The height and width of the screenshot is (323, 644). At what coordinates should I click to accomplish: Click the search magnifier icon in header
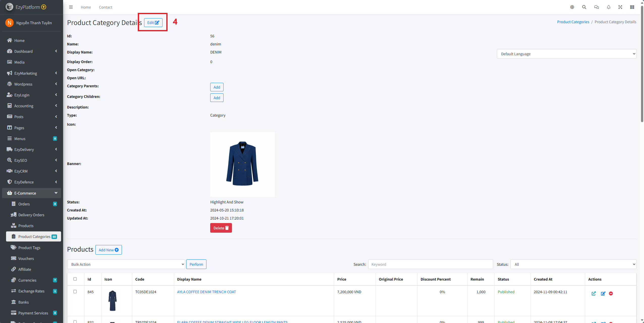click(x=584, y=7)
